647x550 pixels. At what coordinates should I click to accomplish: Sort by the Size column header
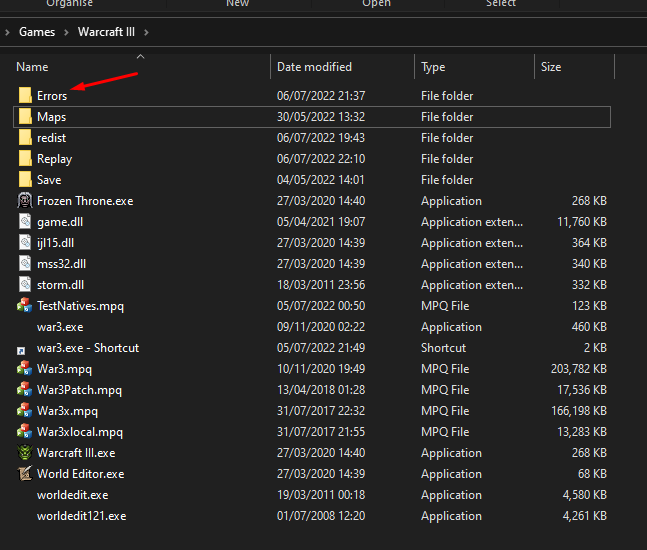(x=551, y=67)
